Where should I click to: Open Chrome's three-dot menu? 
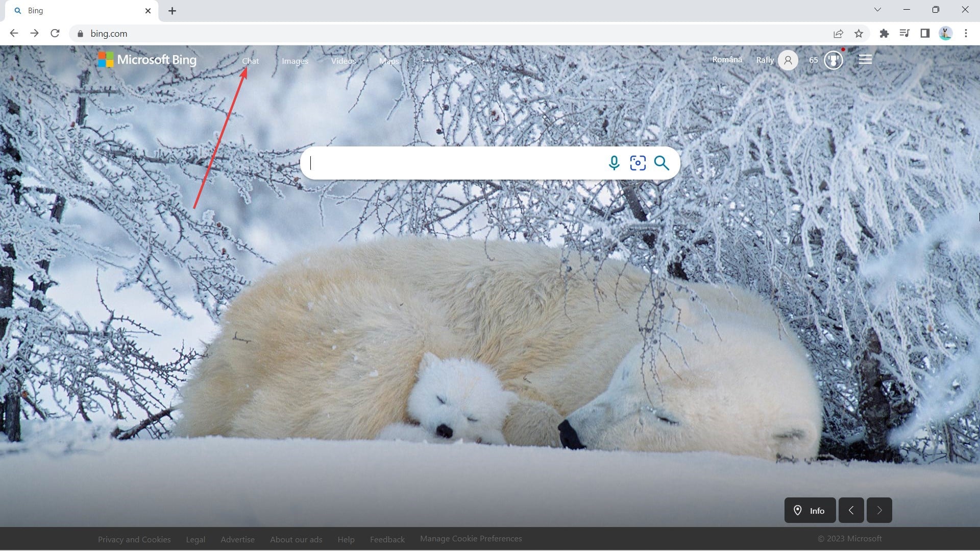click(966, 34)
